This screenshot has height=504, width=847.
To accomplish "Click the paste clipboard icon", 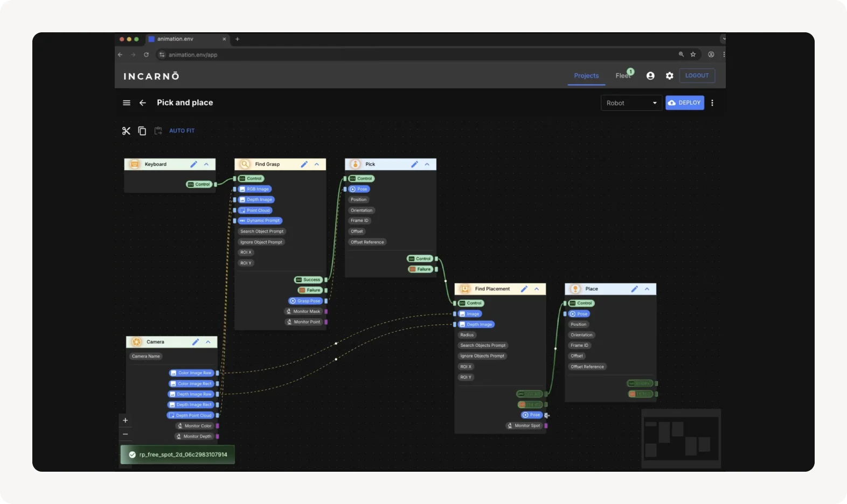I will click(x=158, y=131).
